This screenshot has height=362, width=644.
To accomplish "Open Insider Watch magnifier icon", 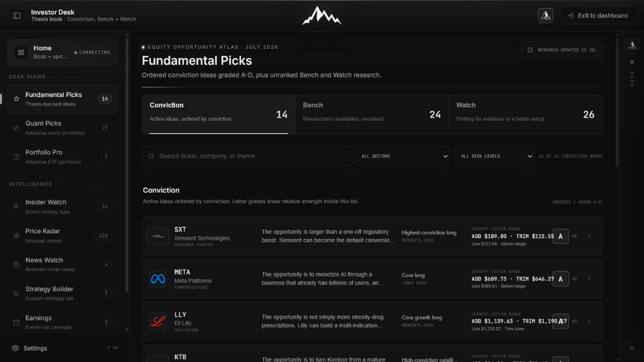I will pyautogui.click(x=16, y=207).
